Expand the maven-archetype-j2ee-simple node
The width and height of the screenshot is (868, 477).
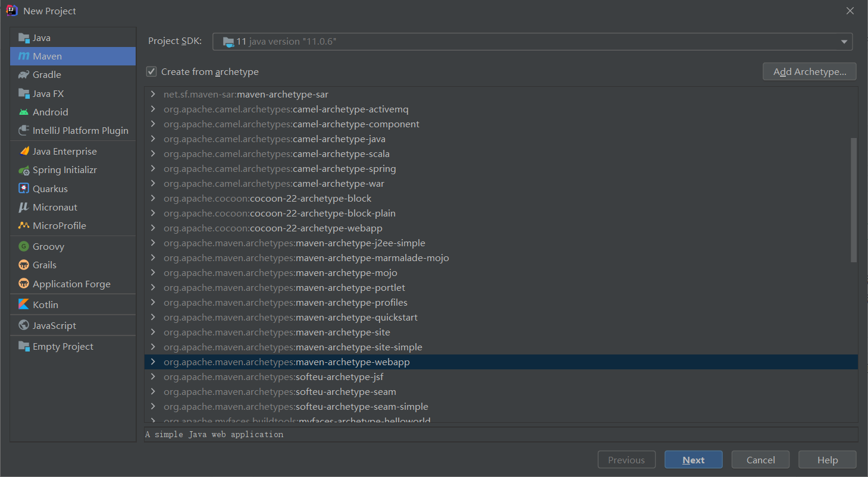153,243
